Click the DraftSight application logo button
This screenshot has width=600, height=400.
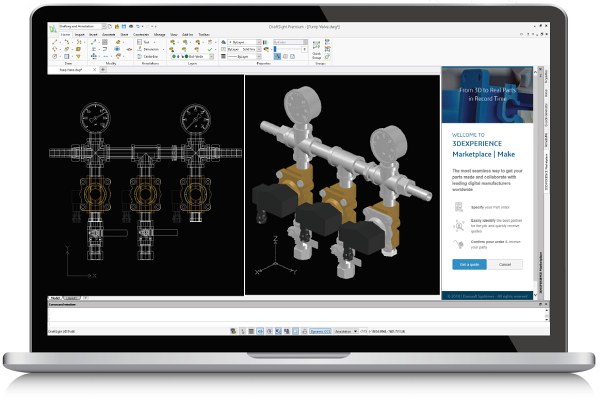pyautogui.click(x=53, y=29)
